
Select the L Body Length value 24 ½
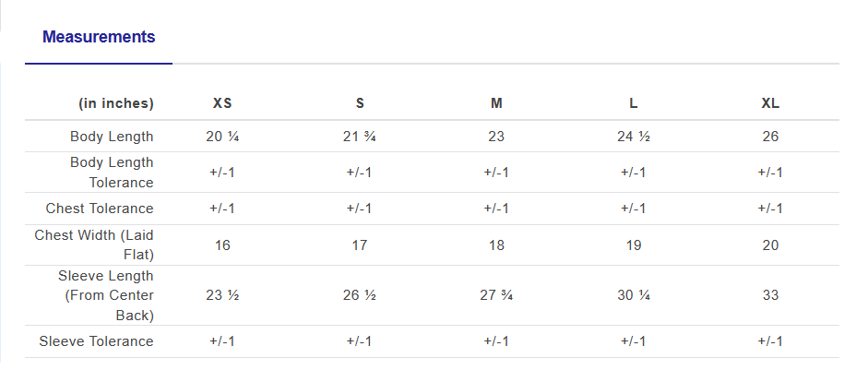click(x=634, y=137)
